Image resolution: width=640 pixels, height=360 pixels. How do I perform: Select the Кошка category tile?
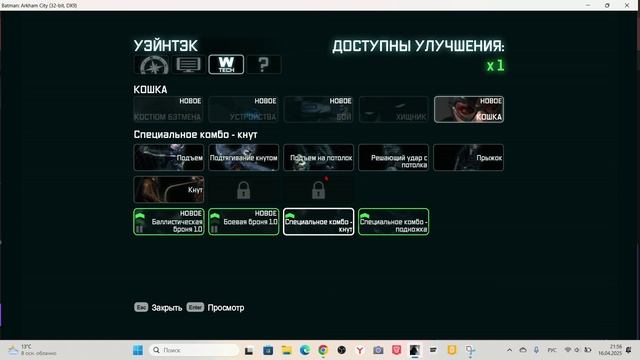469,109
